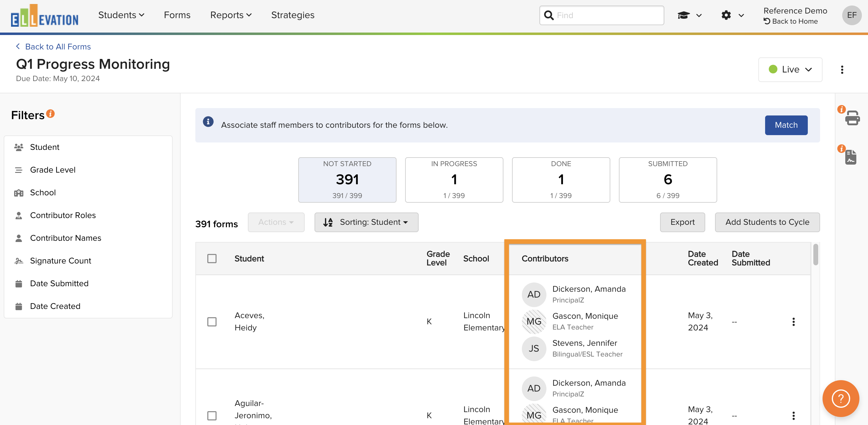Click the Signature Count filter icon
868x425 pixels.
click(x=18, y=261)
